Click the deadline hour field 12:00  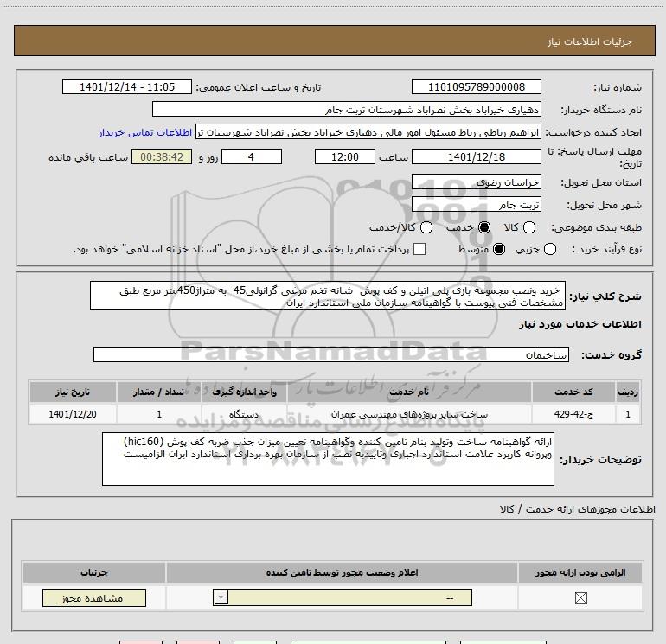[x=344, y=156]
